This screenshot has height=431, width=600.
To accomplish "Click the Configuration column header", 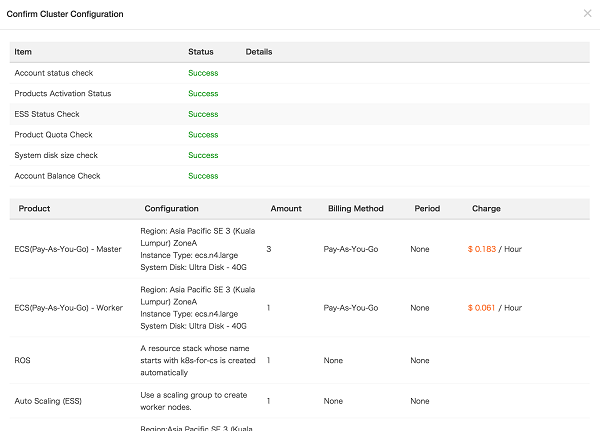I will click(171, 209).
